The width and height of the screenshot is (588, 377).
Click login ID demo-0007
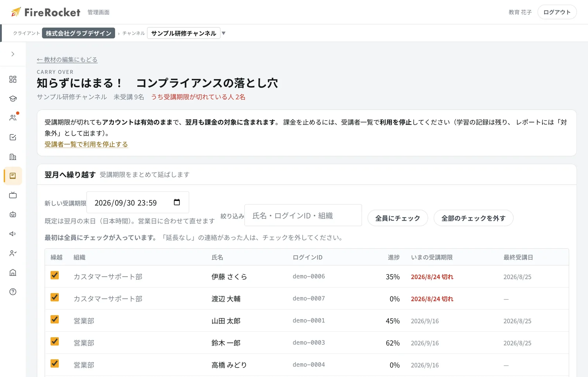point(309,298)
